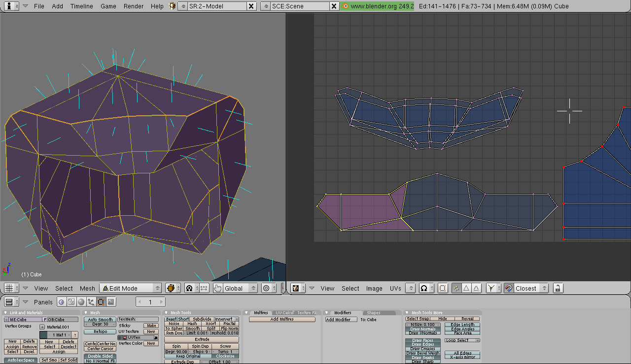Image resolution: width=631 pixels, height=364 pixels.
Task: Toggle Double Sided option
Action: point(100,356)
